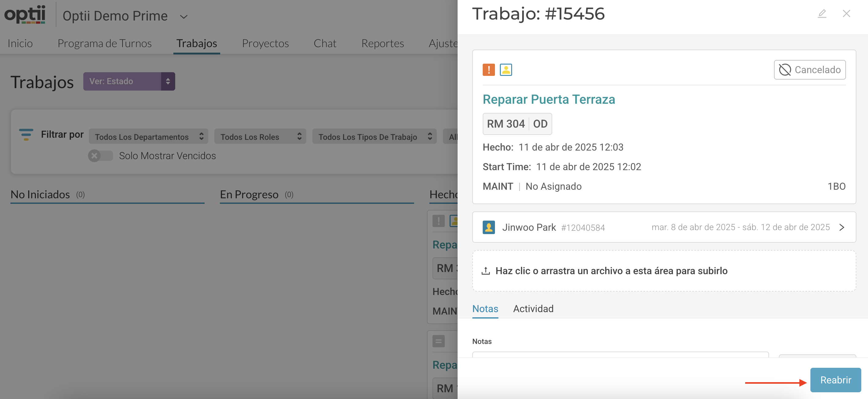Click the En Progreso column header
868x399 pixels.
click(x=249, y=194)
